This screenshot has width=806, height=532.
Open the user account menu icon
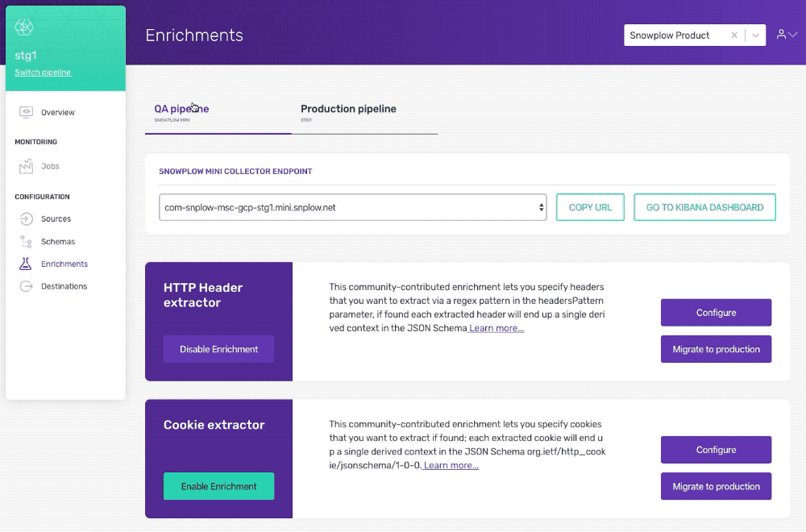781,35
